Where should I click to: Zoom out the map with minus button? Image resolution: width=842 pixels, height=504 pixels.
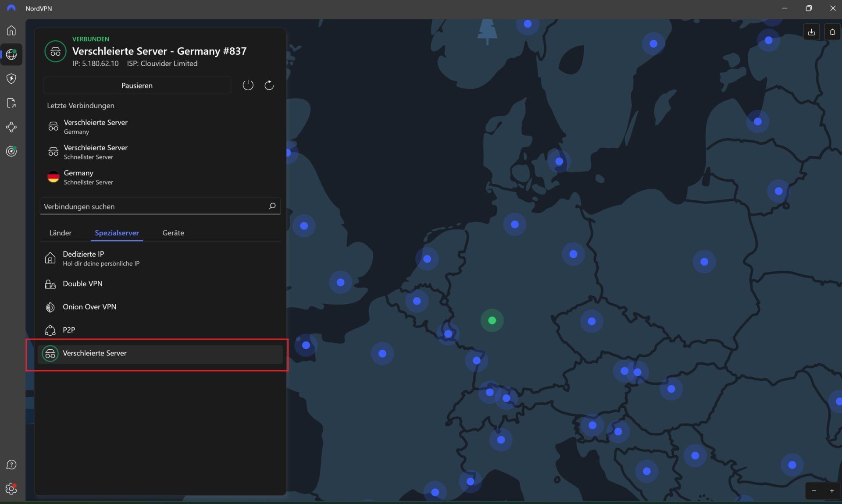(814, 491)
